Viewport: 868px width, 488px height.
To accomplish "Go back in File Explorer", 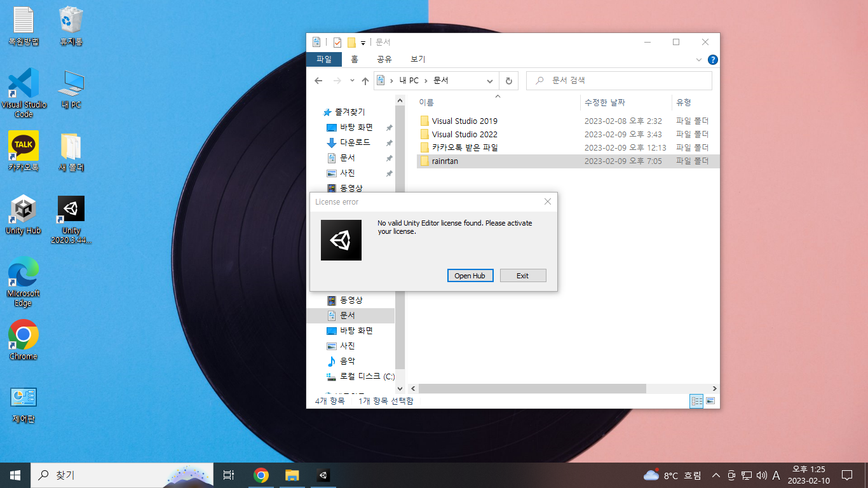I will coord(318,81).
